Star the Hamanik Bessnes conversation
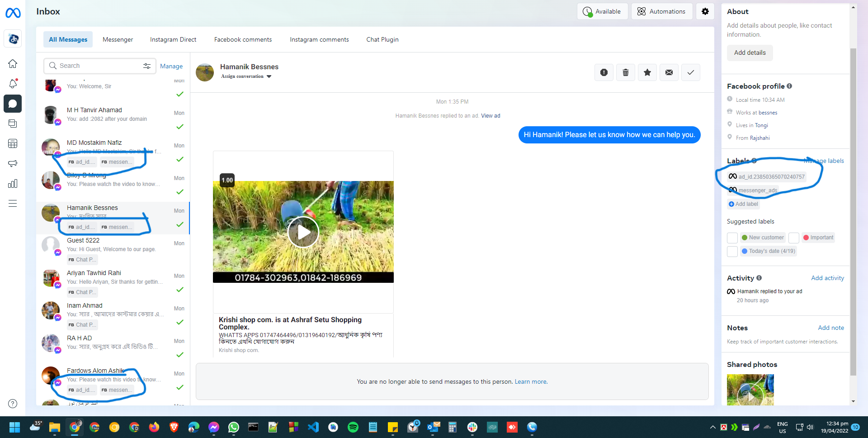Viewport: 868px width, 438px height. 647,72
